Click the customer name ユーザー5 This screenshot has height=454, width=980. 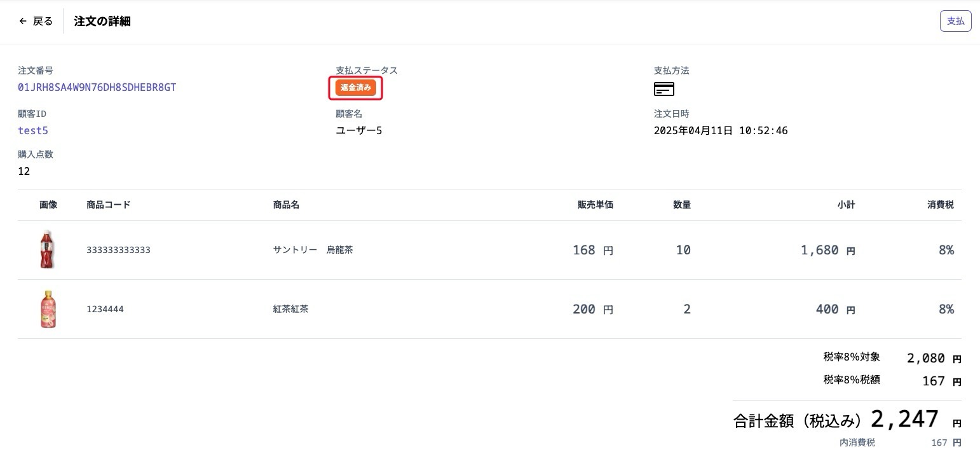point(358,131)
